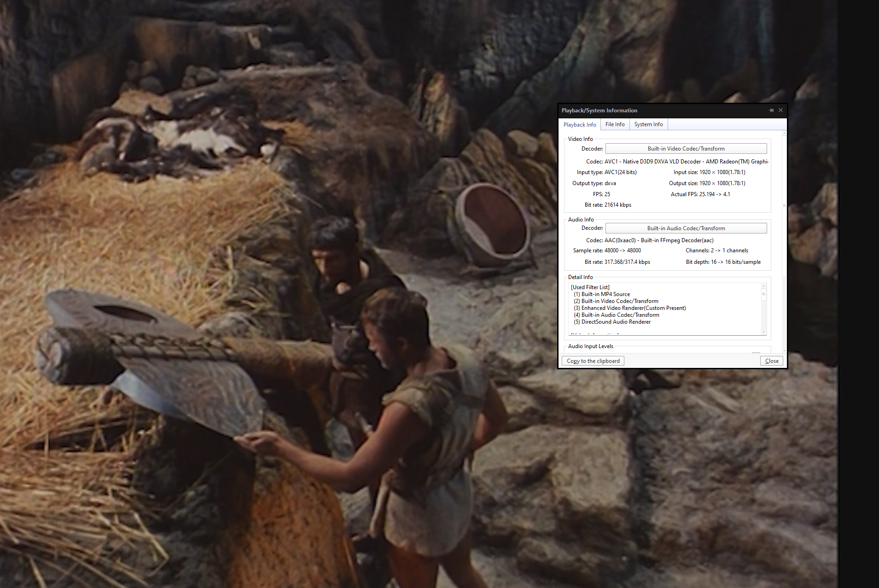The width and height of the screenshot is (879, 588).
Task: Open the File Info tab
Action: click(615, 124)
